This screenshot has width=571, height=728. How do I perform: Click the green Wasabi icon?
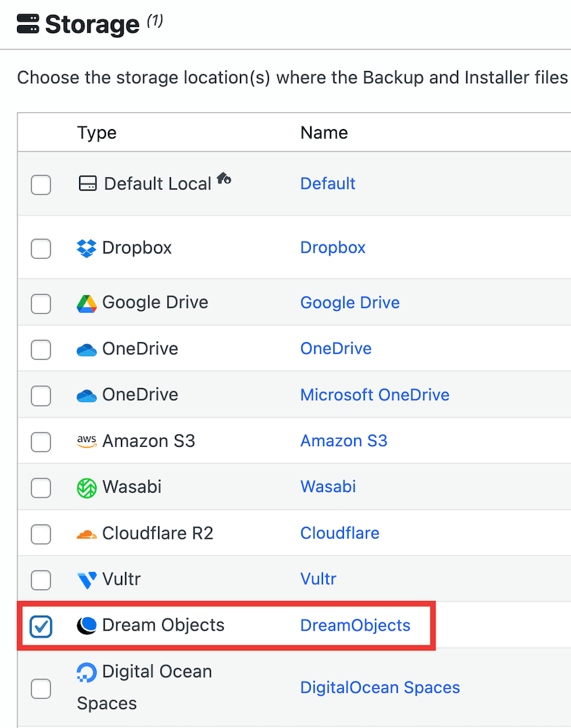point(86,487)
